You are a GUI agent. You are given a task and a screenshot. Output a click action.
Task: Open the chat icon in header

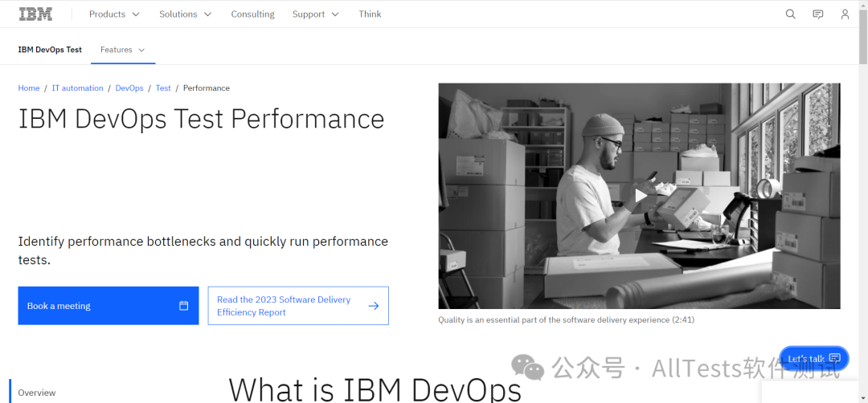(817, 14)
